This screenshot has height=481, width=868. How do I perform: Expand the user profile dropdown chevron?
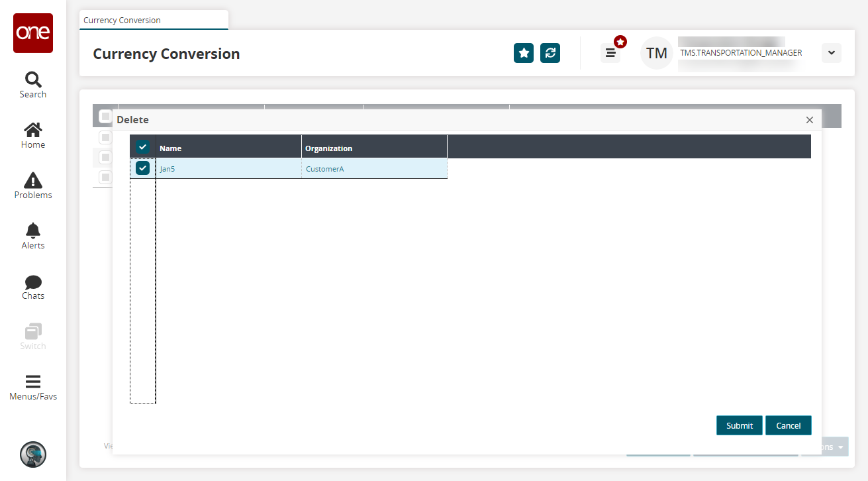(832, 53)
